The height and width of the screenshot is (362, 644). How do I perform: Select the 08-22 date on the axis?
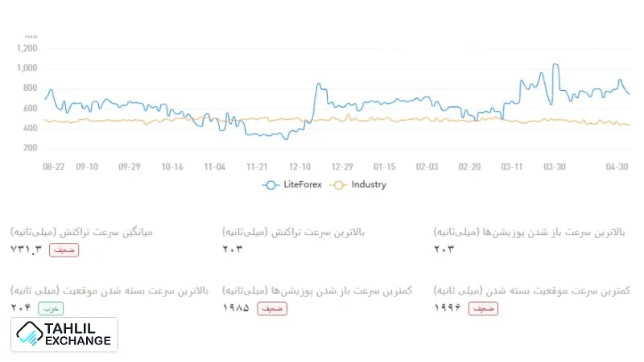pyautogui.click(x=53, y=167)
